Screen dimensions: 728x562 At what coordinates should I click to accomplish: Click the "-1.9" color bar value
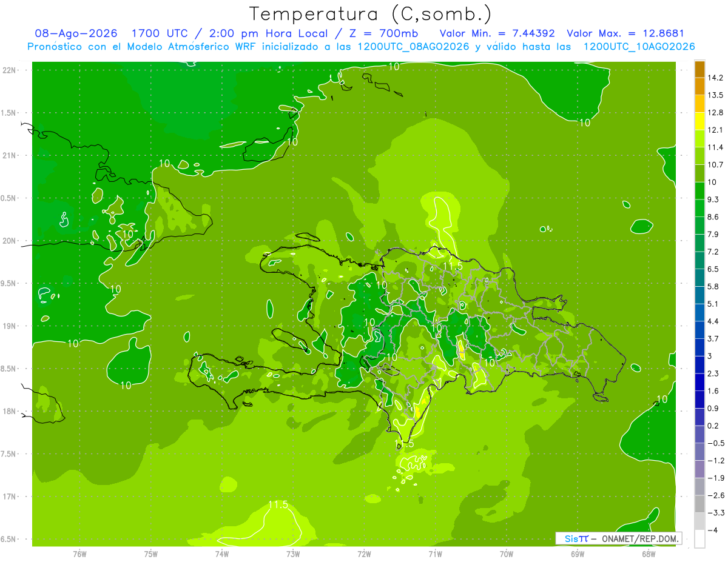[x=715, y=478]
